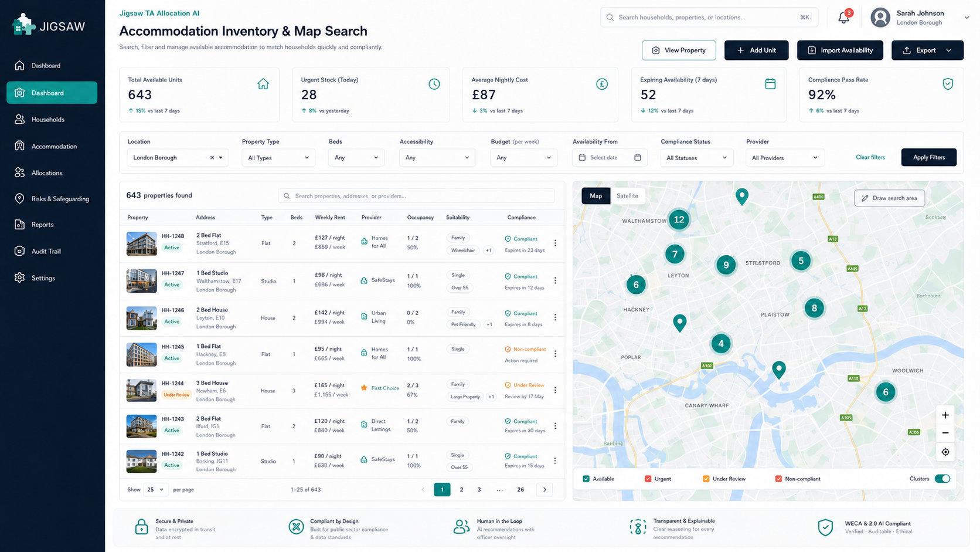Expand the Location dropdown arrow

click(x=221, y=158)
